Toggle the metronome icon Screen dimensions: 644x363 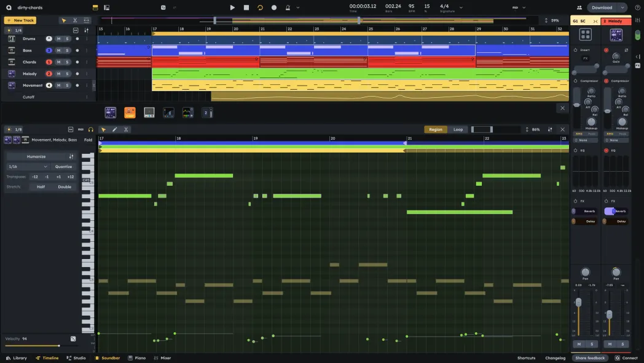[x=288, y=7]
